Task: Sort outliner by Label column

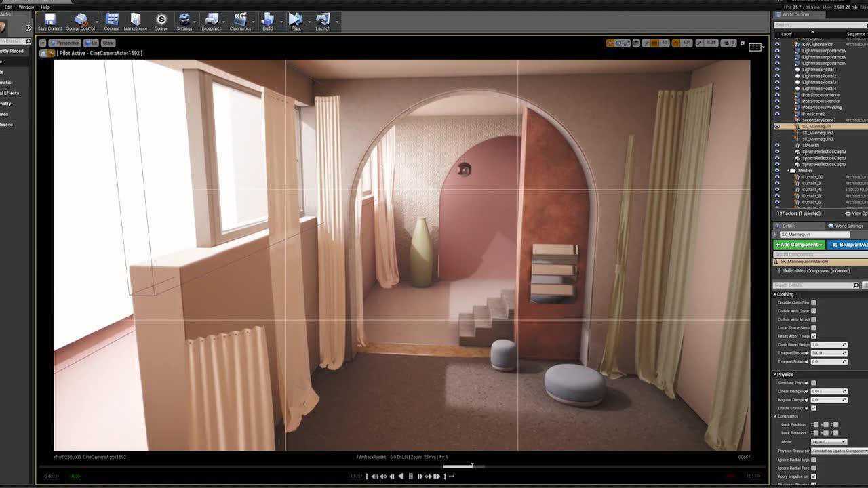Action: (x=787, y=34)
